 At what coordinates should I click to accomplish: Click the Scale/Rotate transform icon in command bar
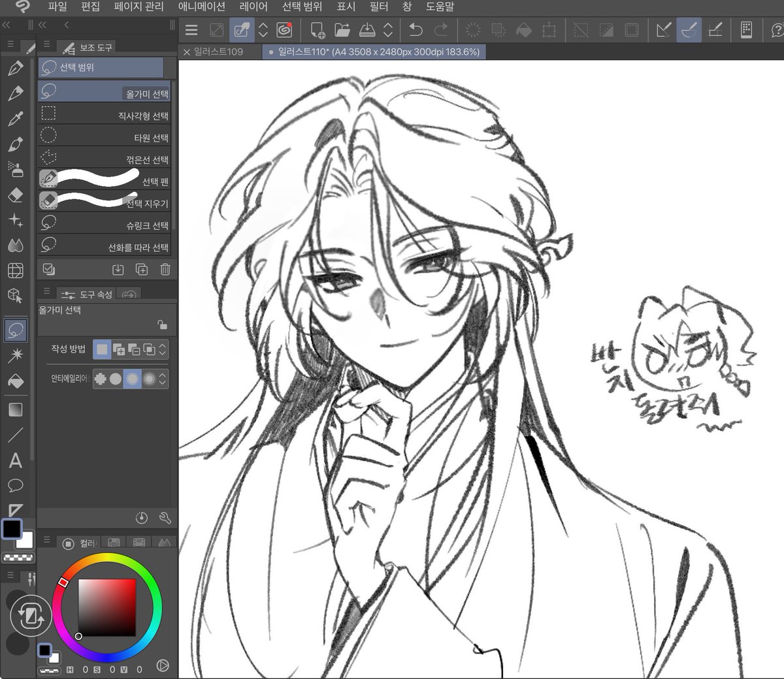coord(549,30)
